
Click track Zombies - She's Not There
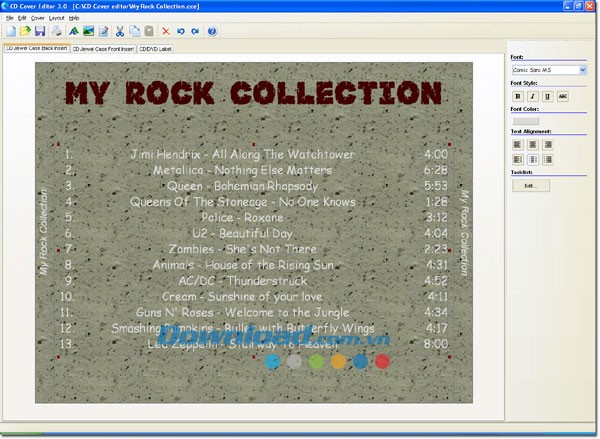[243, 249]
